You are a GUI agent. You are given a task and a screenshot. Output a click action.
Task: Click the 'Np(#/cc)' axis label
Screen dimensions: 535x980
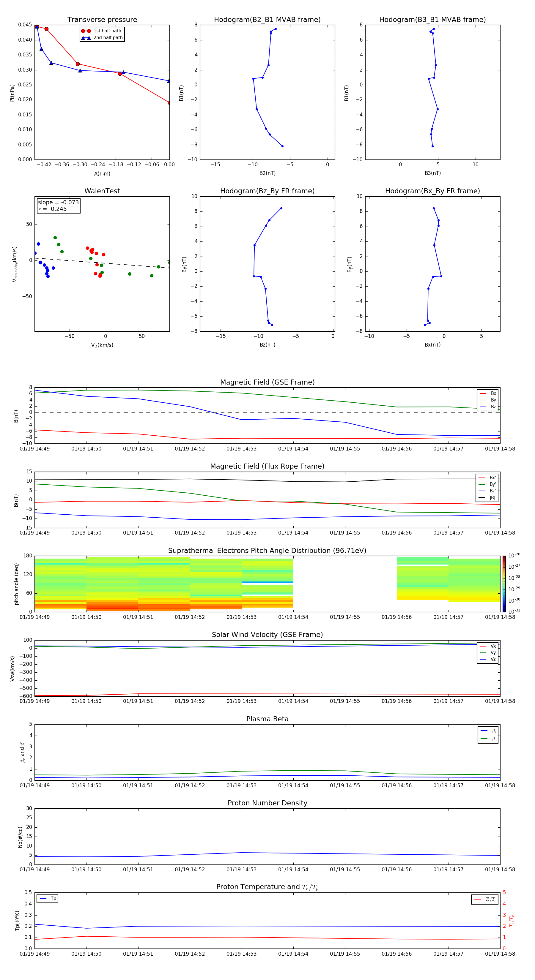pyautogui.click(x=20, y=837)
